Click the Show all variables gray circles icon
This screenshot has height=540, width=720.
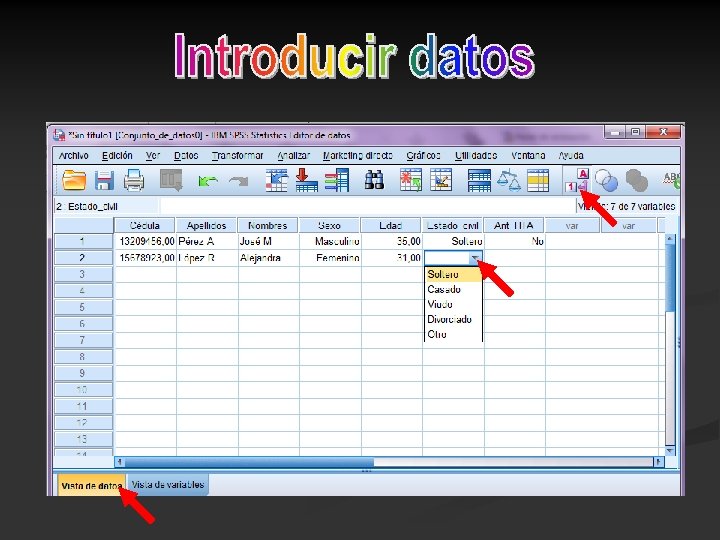click(x=636, y=180)
